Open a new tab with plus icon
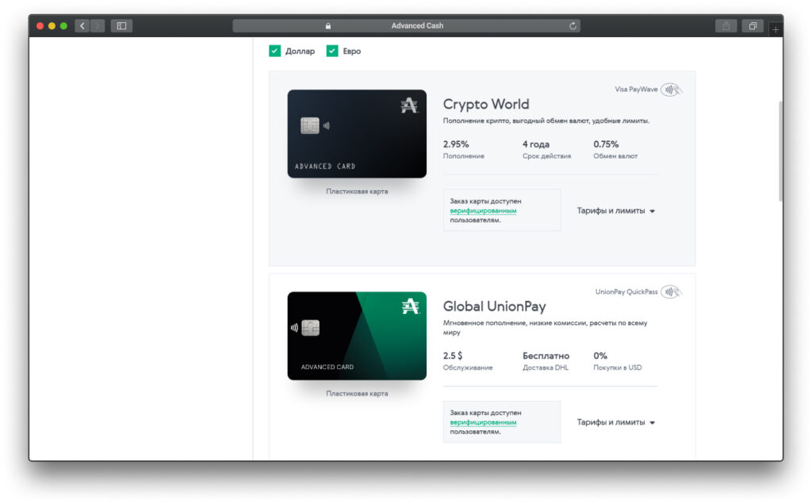 [x=776, y=29]
